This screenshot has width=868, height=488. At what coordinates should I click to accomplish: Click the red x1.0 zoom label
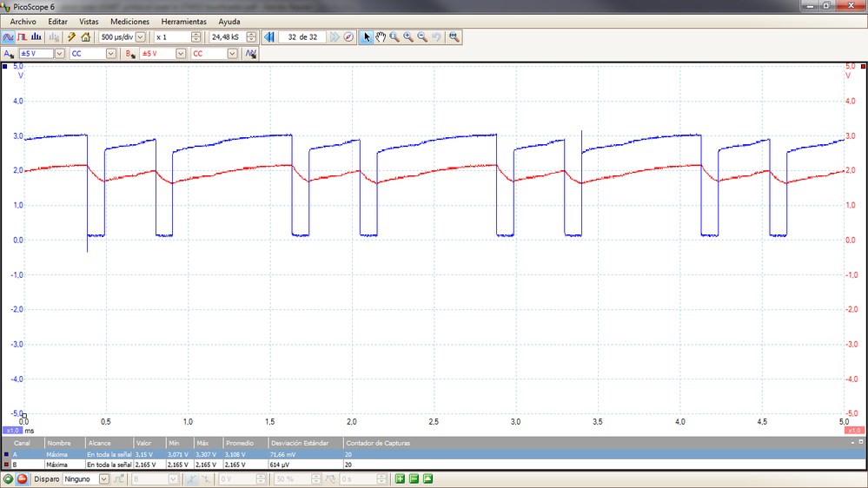pos(854,431)
